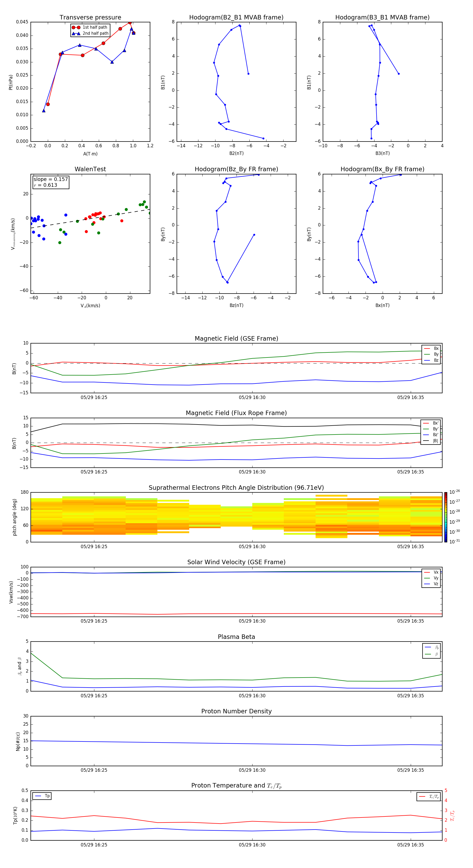Image resolution: width=473 pixels, height=868 pixels.
Task: Click the lowest red point in pressure plot
Action: coord(48,104)
